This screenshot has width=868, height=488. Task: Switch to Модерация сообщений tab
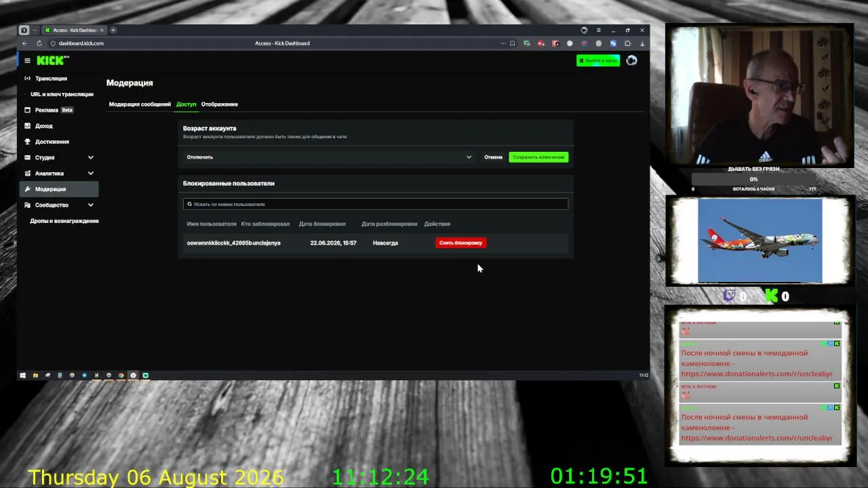tap(140, 104)
